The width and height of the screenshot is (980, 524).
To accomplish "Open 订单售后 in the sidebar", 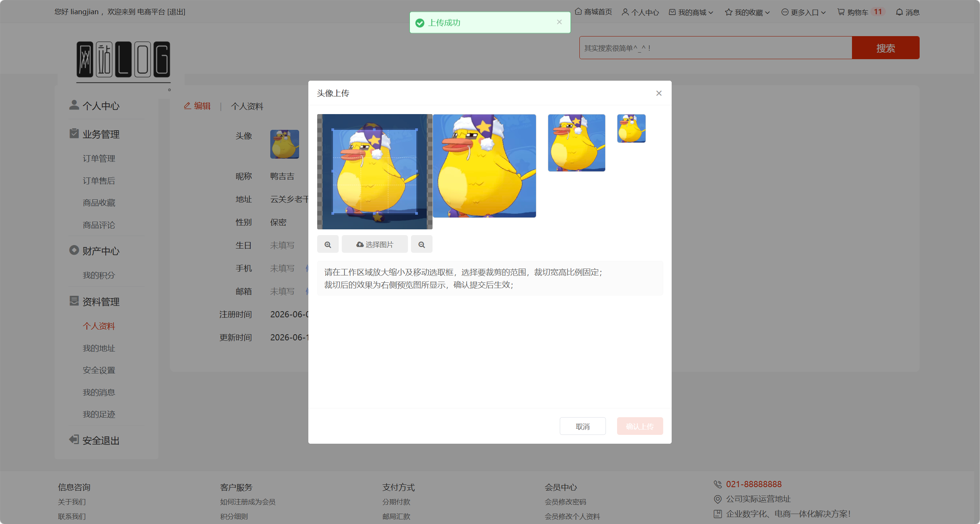I will coord(99,181).
